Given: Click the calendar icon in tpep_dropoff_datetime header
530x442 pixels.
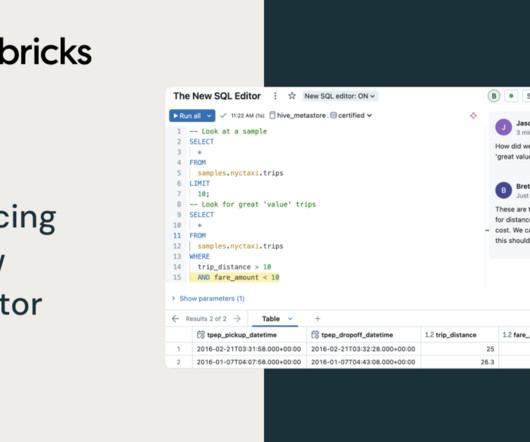Looking at the screenshot, I should [x=315, y=335].
